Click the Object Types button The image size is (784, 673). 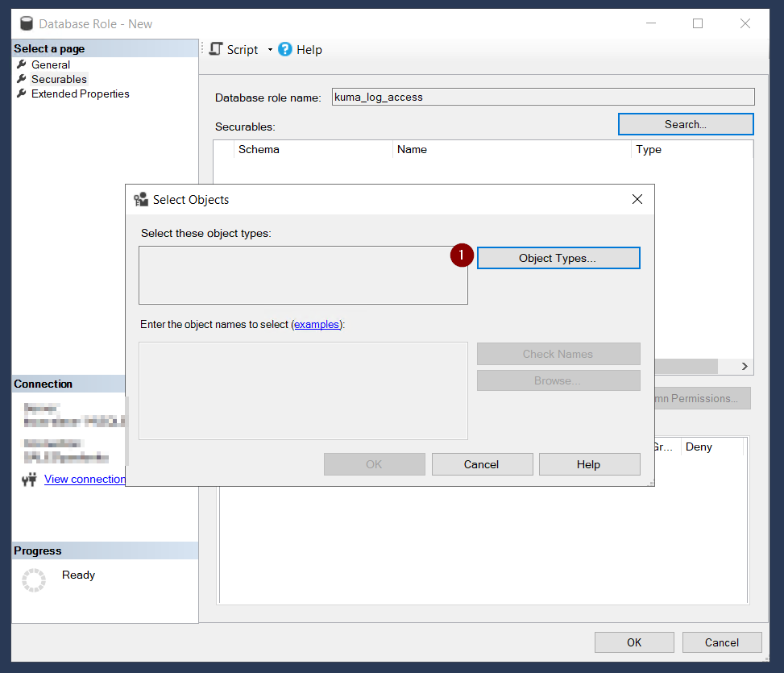558,258
